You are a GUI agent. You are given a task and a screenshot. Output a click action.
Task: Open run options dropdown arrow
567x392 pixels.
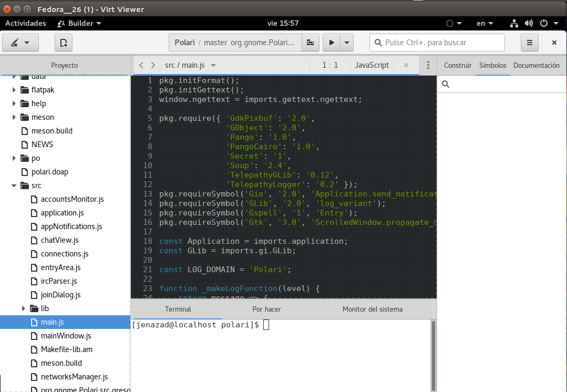[x=347, y=43]
